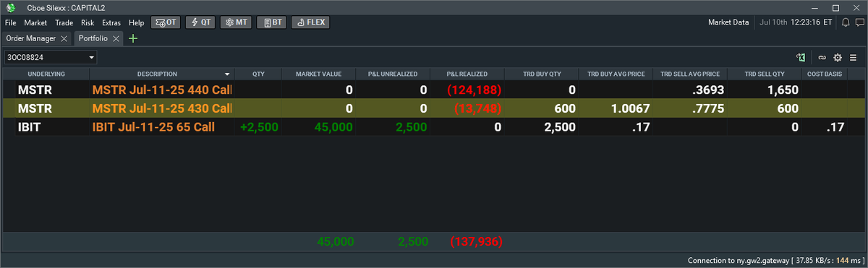Launch the QT quick ticket tool

(200, 22)
